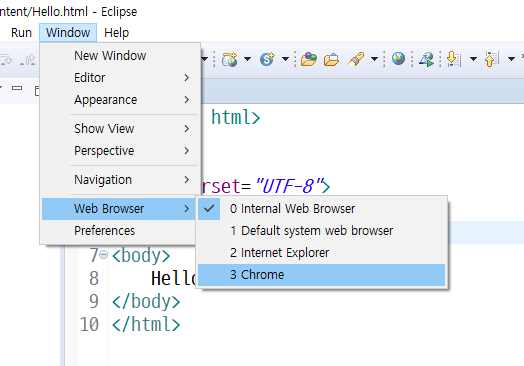Click the Step Return debug icon
The image size is (524, 366).
tap(28, 60)
